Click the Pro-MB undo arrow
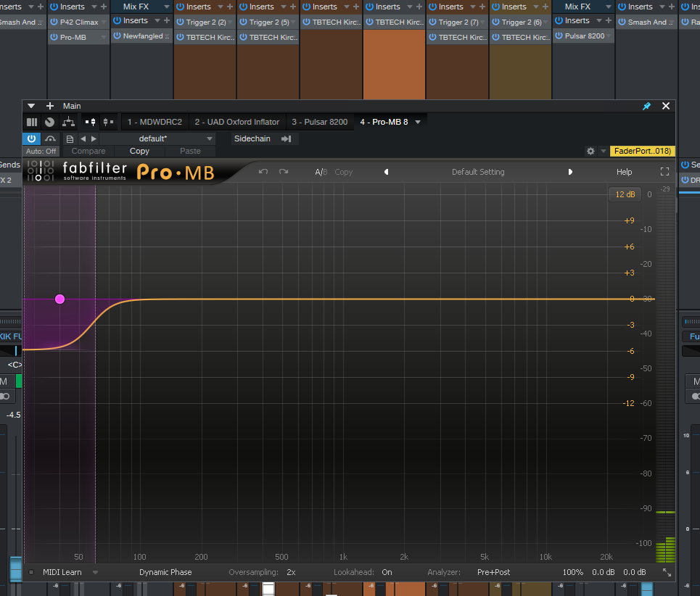This screenshot has height=596, width=700. [263, 172]
